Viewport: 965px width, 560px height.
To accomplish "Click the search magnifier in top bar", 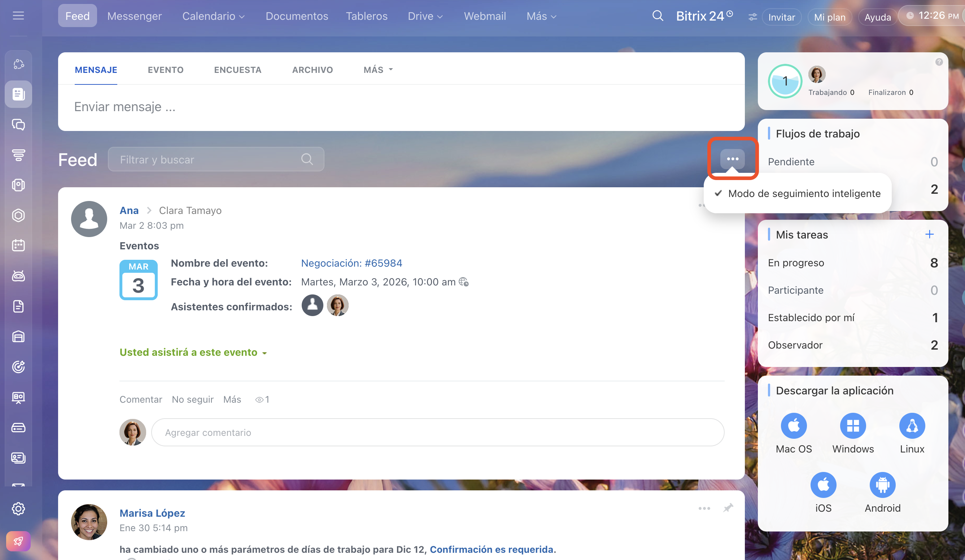I will pyautogui.click(x=658, y=16).
